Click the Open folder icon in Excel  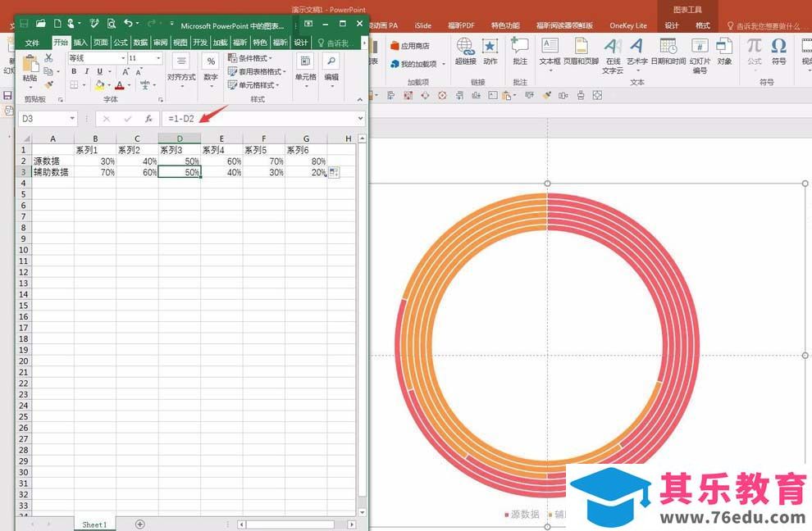pos(41,23)
